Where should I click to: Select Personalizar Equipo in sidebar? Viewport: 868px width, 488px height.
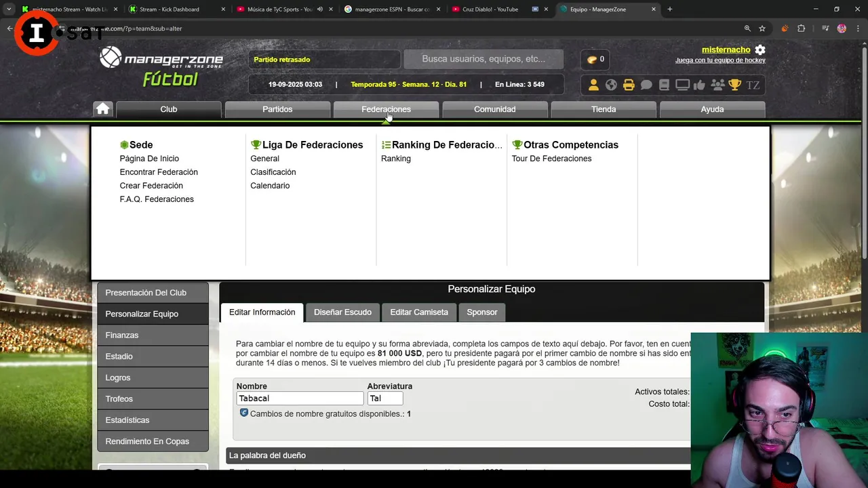[x=153, y=314]
